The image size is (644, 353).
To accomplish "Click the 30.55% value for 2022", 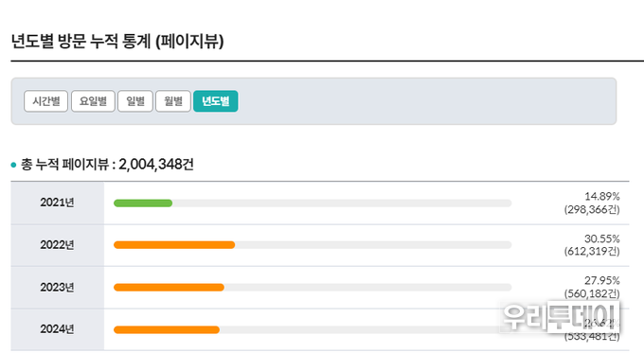I will pyautogui.click(x=602, y=238).
